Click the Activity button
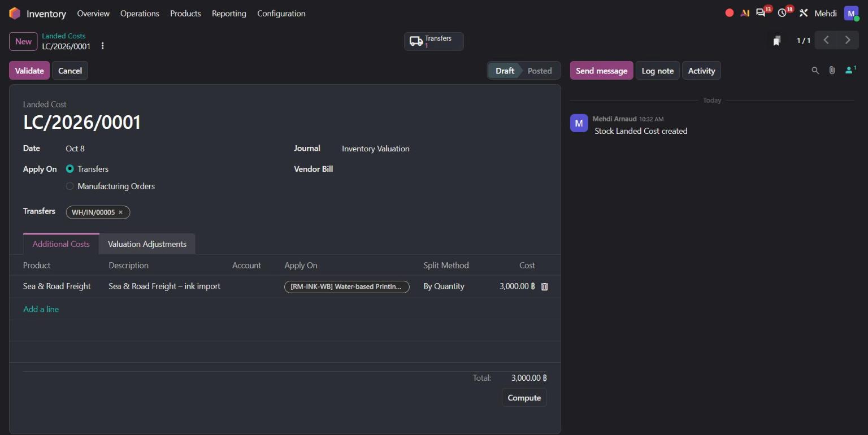868x435 pixels. (701, 71)
